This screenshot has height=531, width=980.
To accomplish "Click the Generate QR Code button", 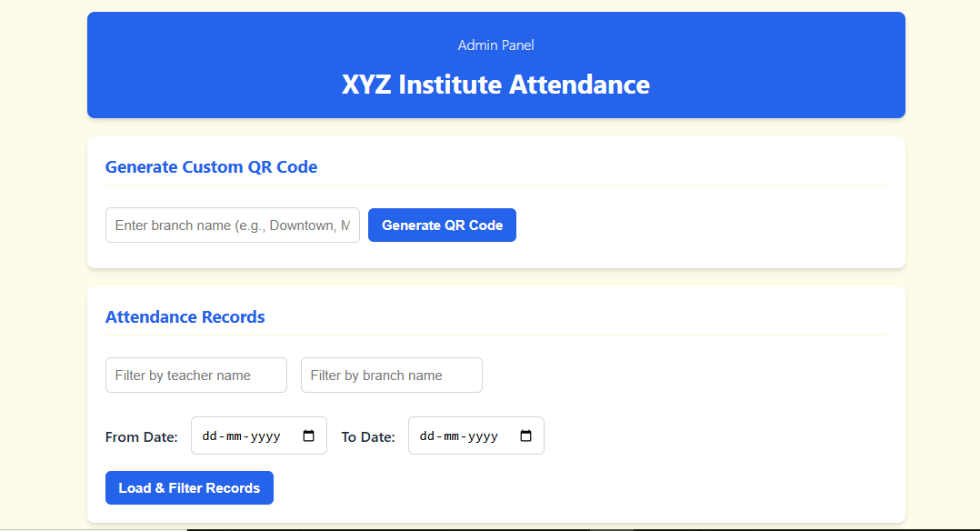I will (x=442, y=225).
